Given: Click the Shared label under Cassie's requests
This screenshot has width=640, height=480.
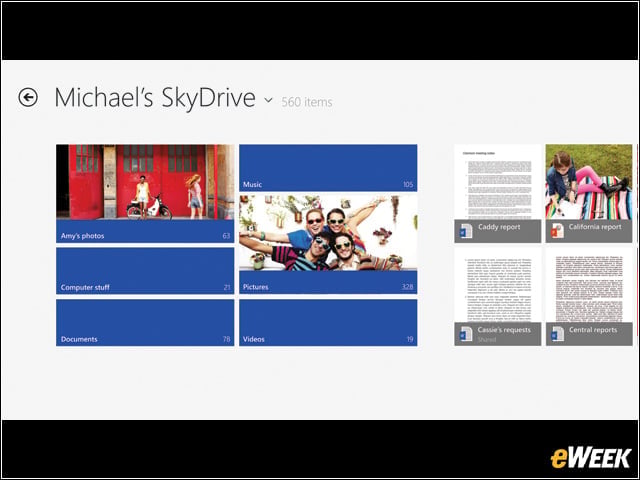Looking at the screenshot, I should point(487,340).
